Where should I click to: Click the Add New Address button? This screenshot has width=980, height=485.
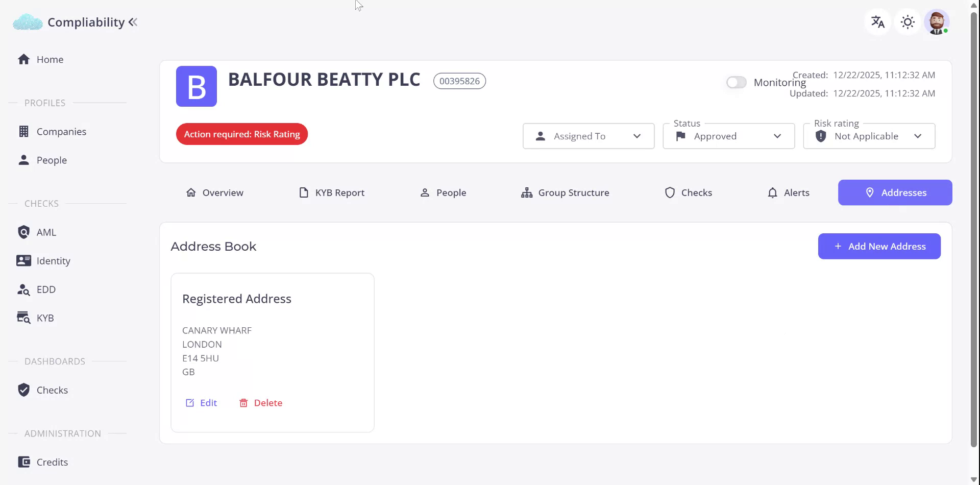(879, 246)
